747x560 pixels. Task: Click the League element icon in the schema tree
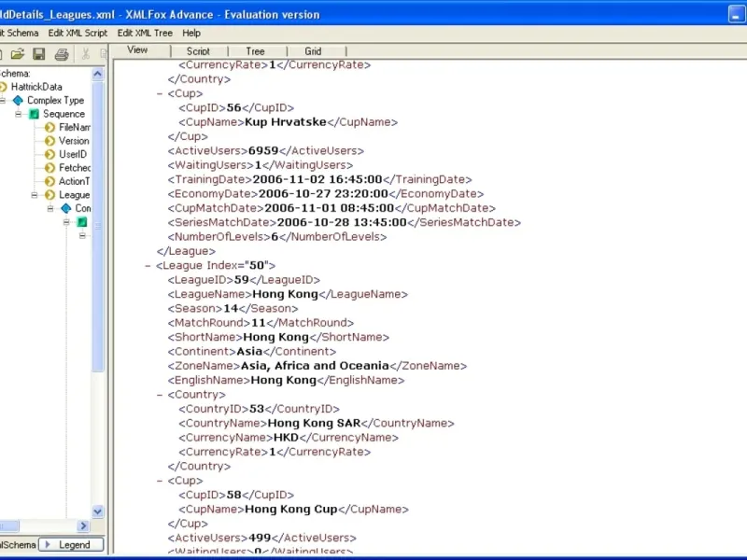(x=50, y=195)
